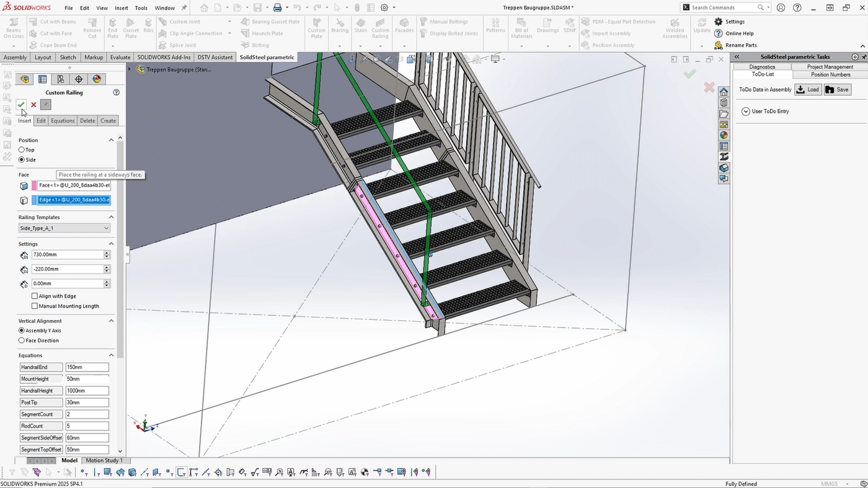
Task: Select the Beams On Lines tool
Action: click(13, 29)
